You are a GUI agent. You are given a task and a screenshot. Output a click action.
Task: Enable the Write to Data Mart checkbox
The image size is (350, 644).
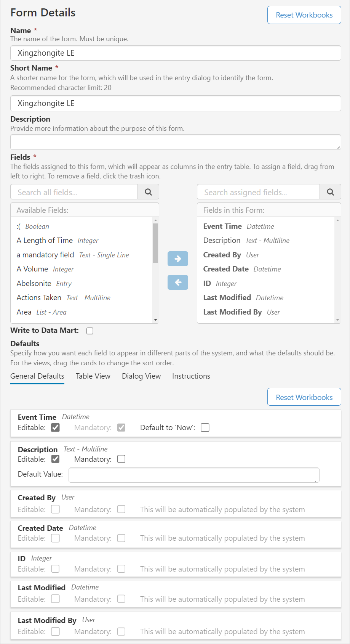tap(90, 331)
